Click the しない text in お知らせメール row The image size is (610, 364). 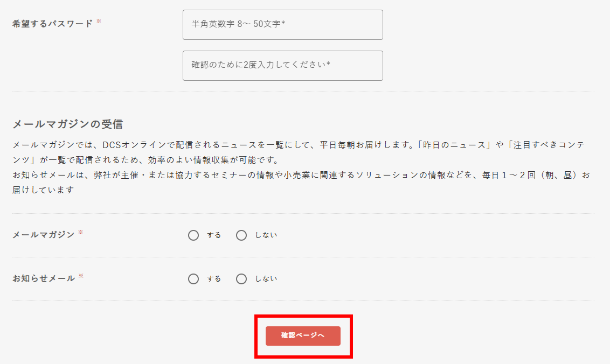click(266, 279)
